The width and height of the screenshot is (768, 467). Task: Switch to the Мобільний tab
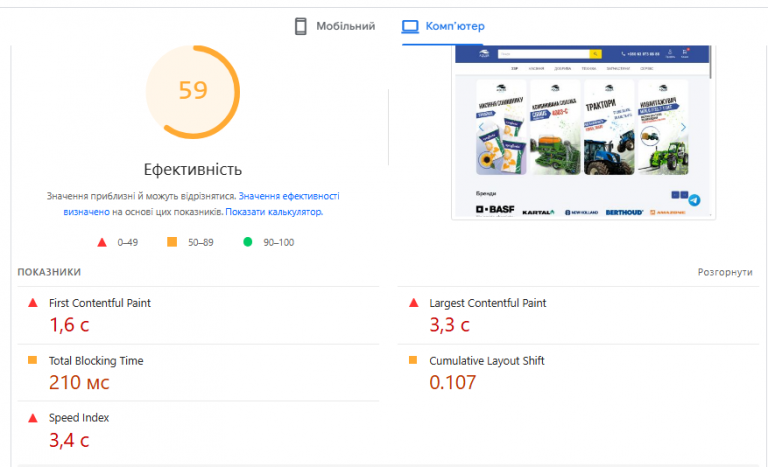click(345, 27)
